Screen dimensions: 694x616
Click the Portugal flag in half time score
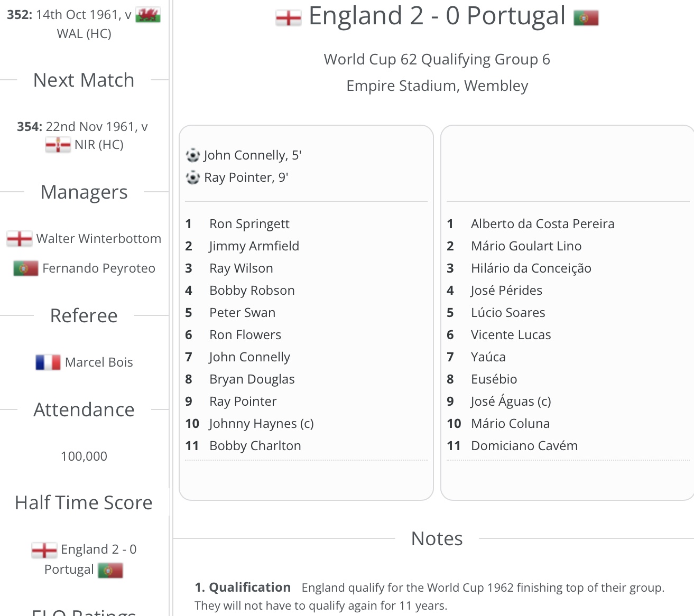[110, 570]
